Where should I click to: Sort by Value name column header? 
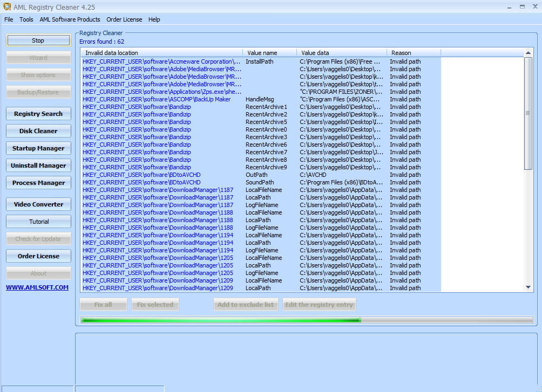coord(269,53)
